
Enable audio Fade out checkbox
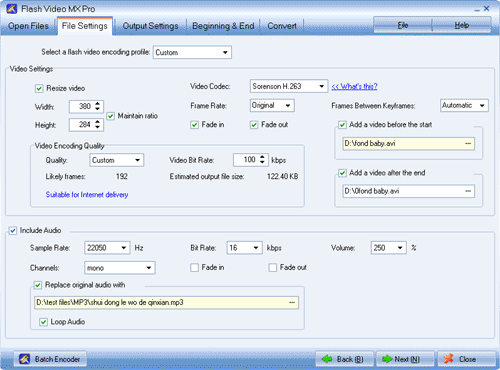tap(273, 268)
